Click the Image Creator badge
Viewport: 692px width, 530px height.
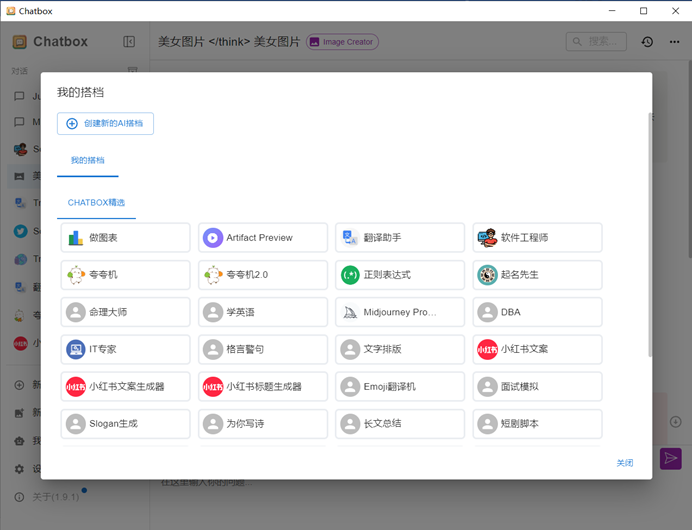[x=342, y=42]
